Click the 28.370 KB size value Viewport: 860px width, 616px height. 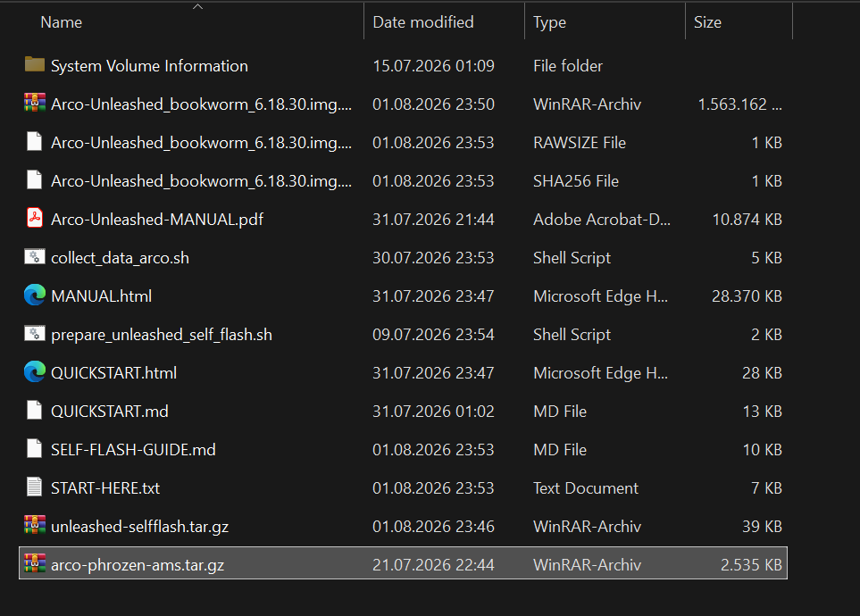coord(747,296)
